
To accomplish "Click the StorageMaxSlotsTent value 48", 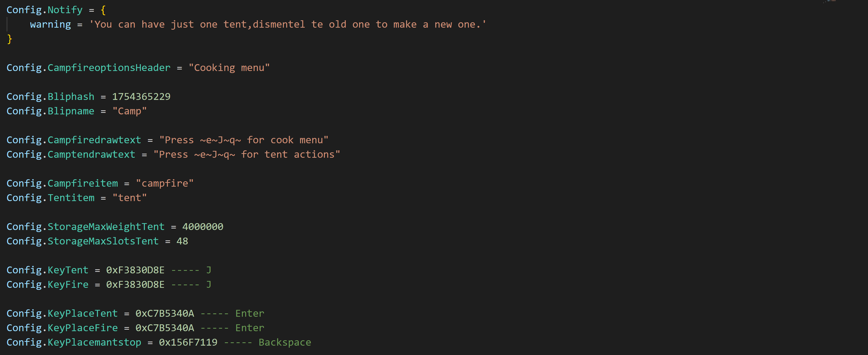I will coord(182,241).
